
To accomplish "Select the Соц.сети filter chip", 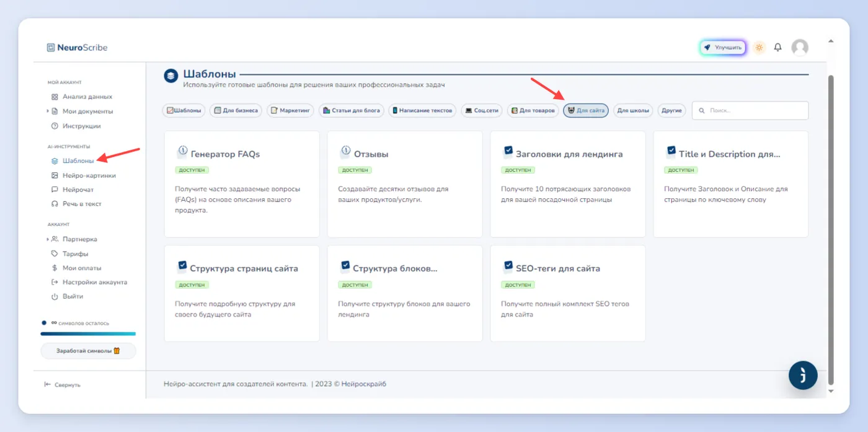I will tap(482, 110).
